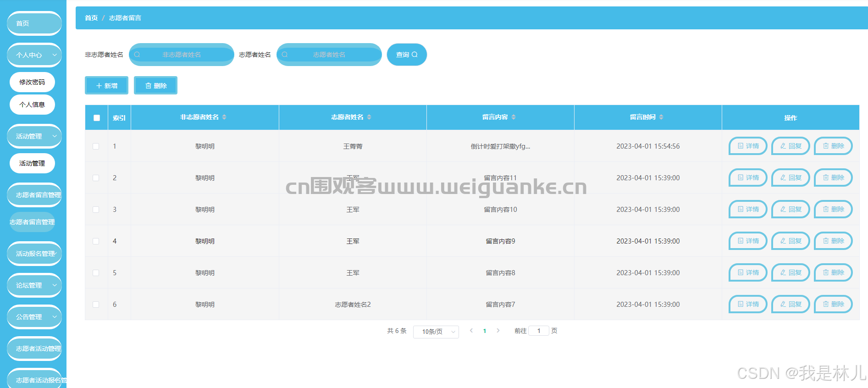Expand 论坛管理 sidebar menu
Image resolution: width=868 pixels, height=388 pixels.
point(34,285)
